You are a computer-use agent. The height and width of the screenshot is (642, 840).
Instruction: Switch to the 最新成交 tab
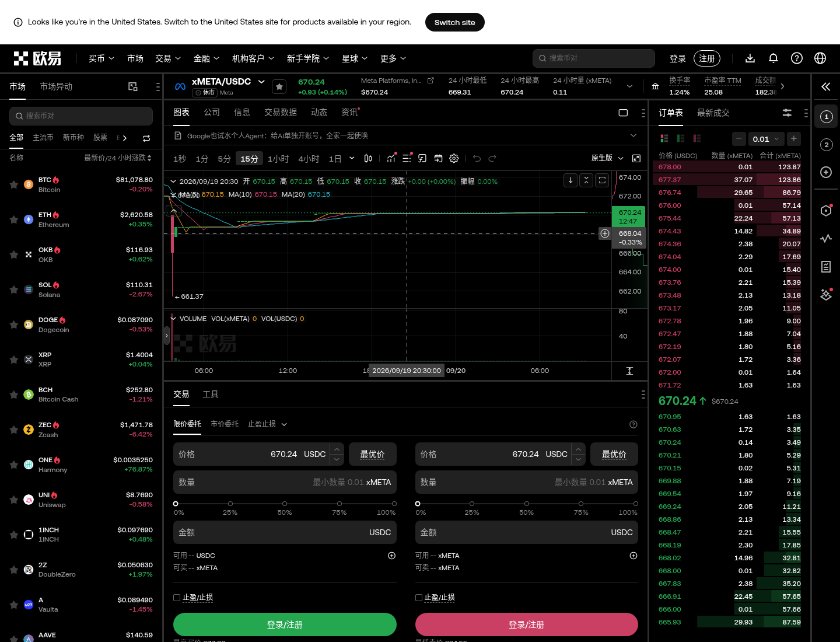point(713,113)
